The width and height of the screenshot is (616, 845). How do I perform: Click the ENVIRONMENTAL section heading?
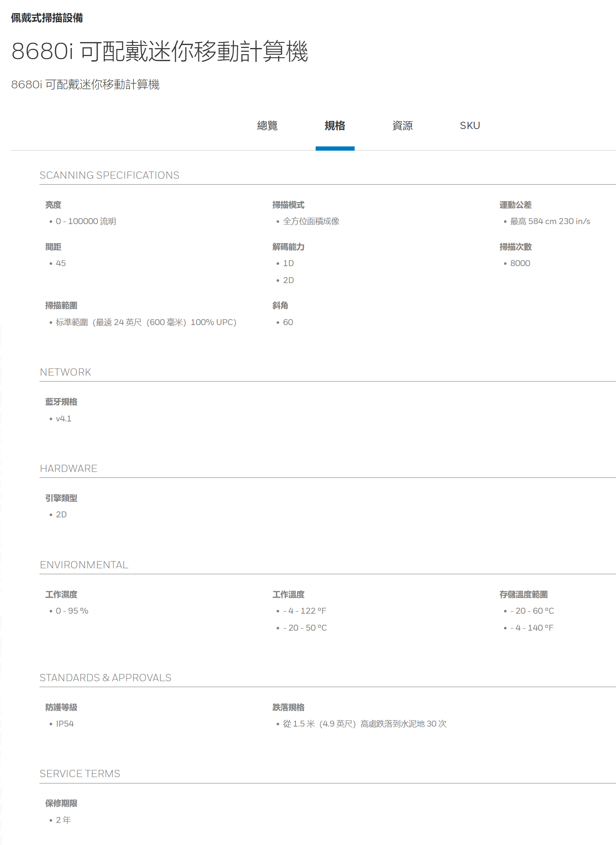[84, 565]
